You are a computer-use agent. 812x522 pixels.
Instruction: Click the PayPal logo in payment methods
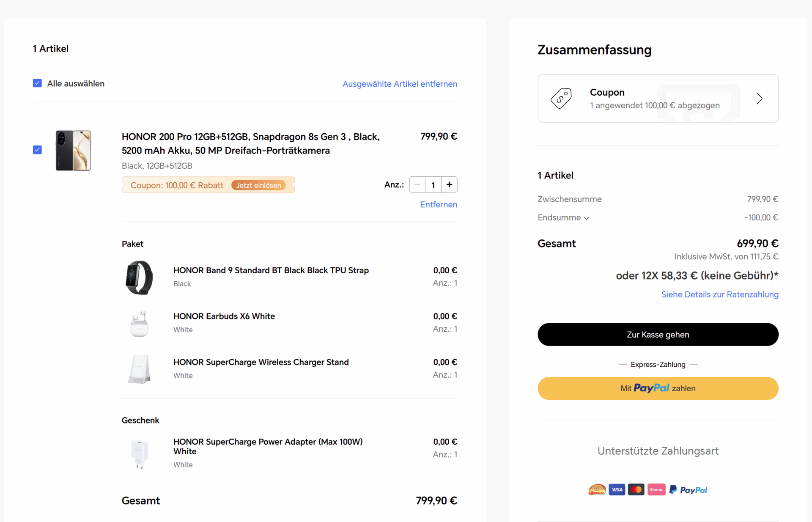pyautogui.click(x=688, y=490)
